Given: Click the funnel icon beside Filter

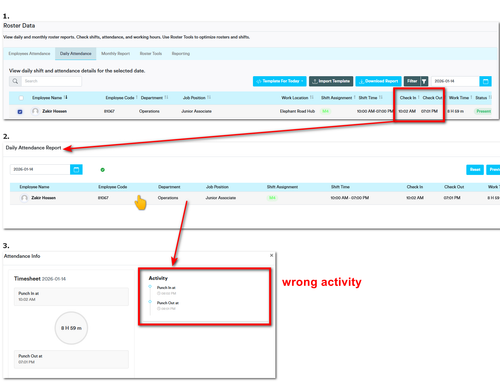Looking at the screenshot, I should pyautogui.click(x=424, y=81).
